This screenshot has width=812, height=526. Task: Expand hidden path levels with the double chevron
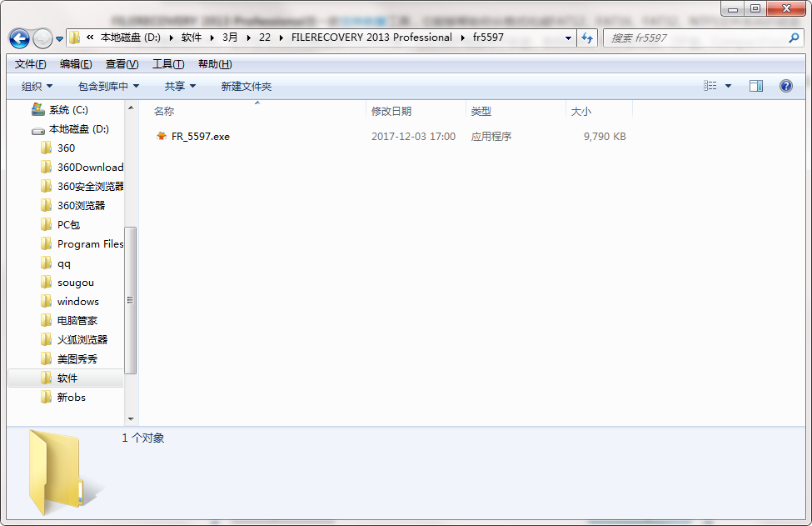(90, 38)
